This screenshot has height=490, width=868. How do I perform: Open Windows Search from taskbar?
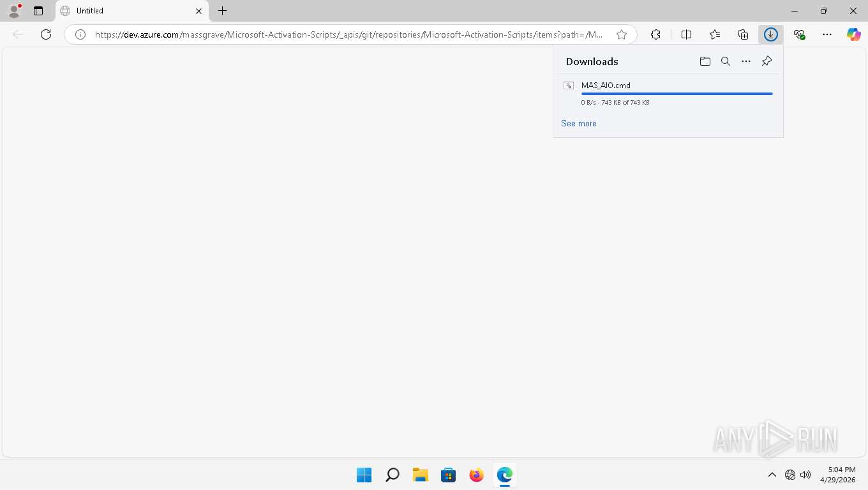pos(393,475)
